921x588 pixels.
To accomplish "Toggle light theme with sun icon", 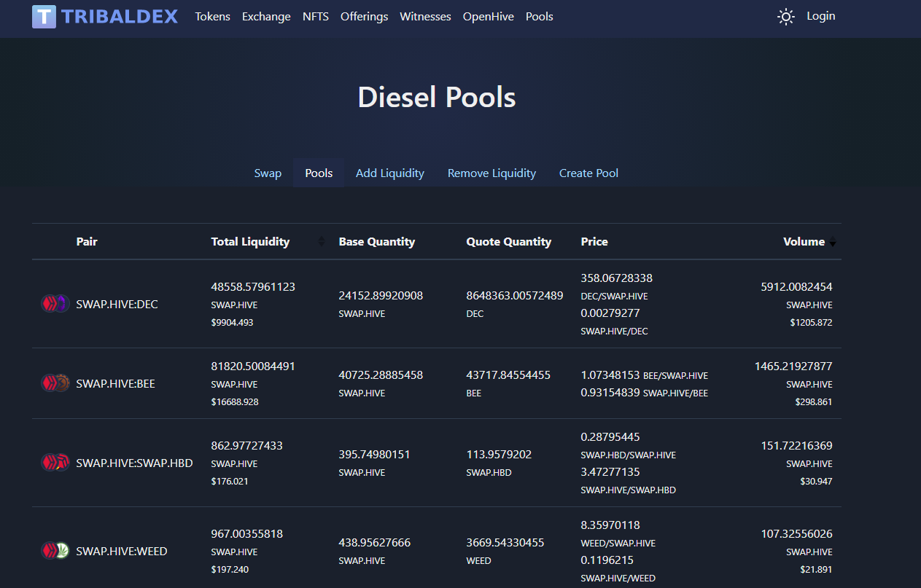I will 785,17.
